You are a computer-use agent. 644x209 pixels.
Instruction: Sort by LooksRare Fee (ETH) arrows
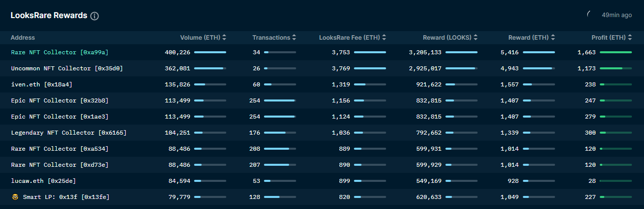[384, 38]
